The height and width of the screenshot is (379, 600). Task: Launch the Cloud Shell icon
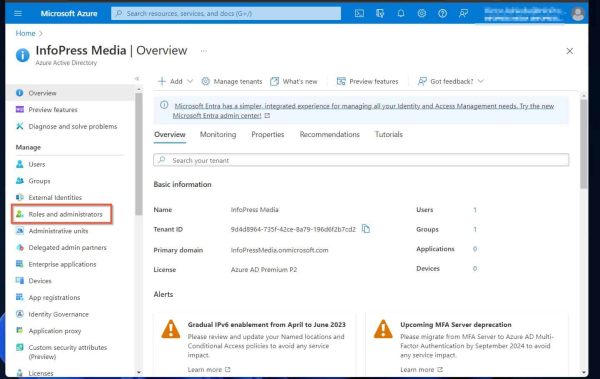pyautogui.click(x=359, y=13)
